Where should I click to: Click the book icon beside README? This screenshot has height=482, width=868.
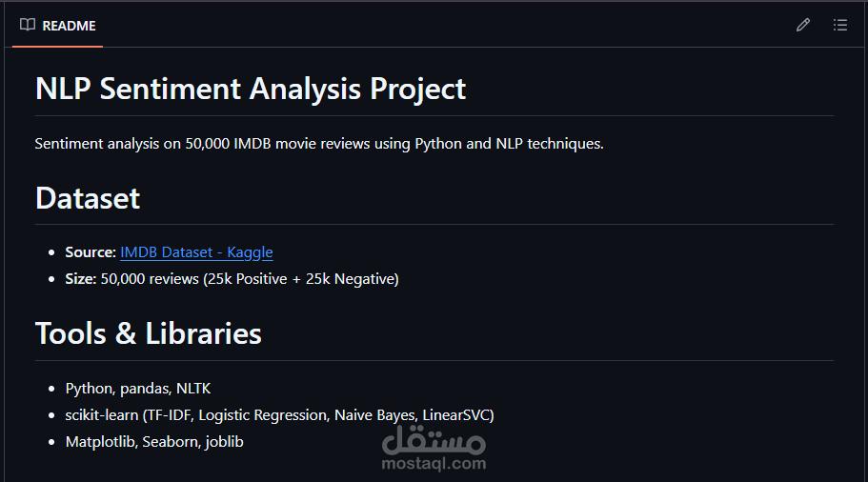click(28, 26)
